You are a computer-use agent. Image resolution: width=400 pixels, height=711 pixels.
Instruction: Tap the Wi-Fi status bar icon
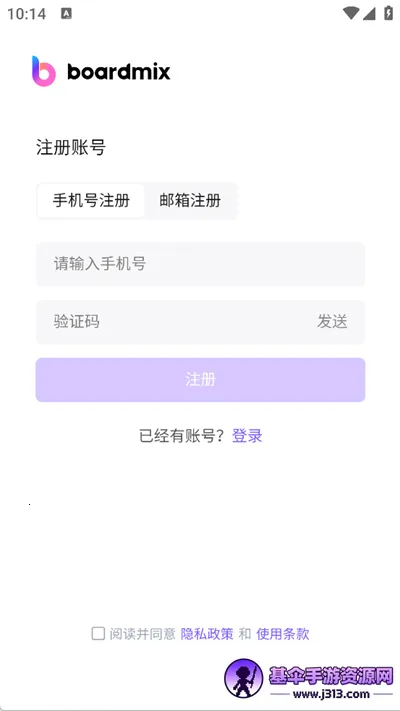pyautogui.click(x=351, y=13)
